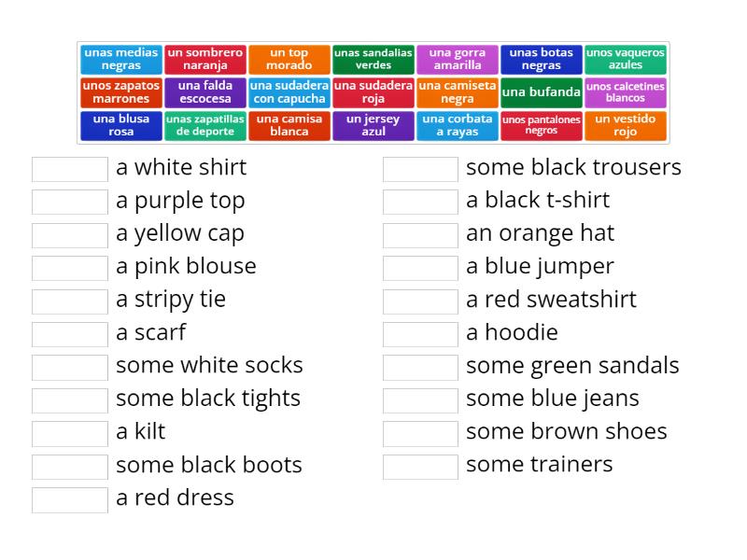Click the answer box beside "a hoodie"
The height and width of the screenshot is (560, 747).
420,332
